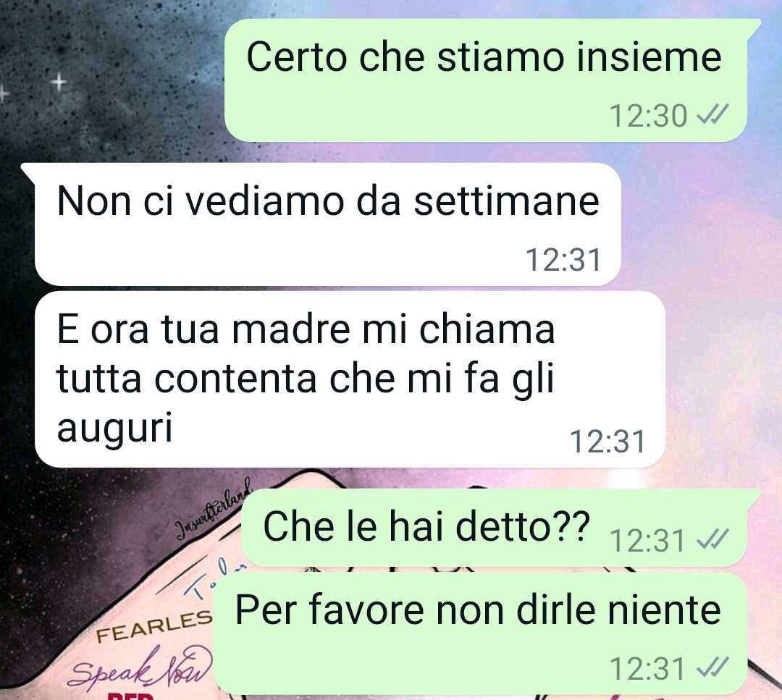The image size is (782, 700).
Task: Tap the 12:31 timestamp next to 'auguri'
Action: coord(607,442)
